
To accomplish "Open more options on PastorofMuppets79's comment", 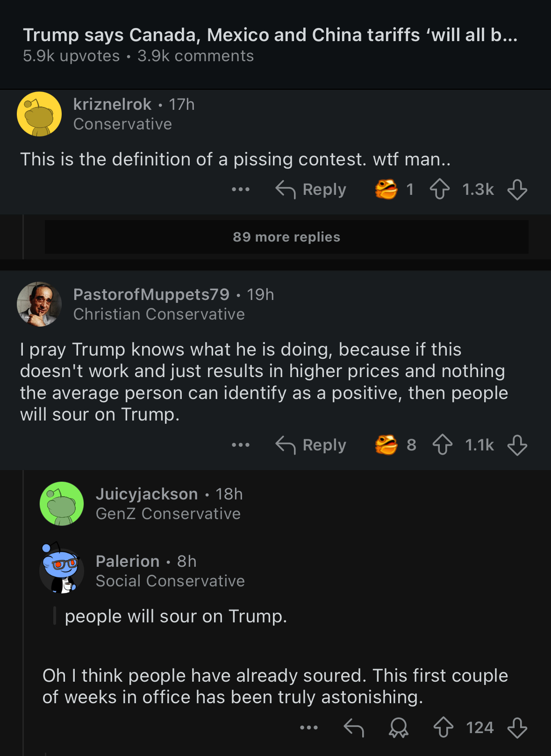I will pyautogui.click(x=241, y=445).
